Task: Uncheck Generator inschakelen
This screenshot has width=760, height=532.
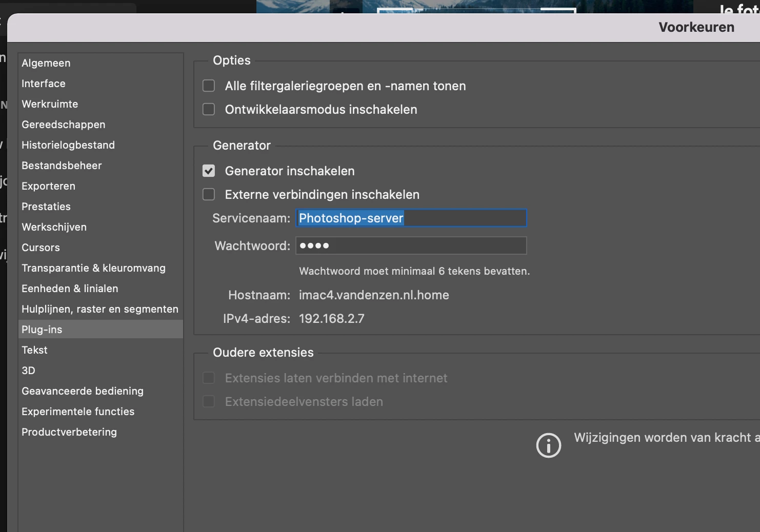Action: point(209,171)
